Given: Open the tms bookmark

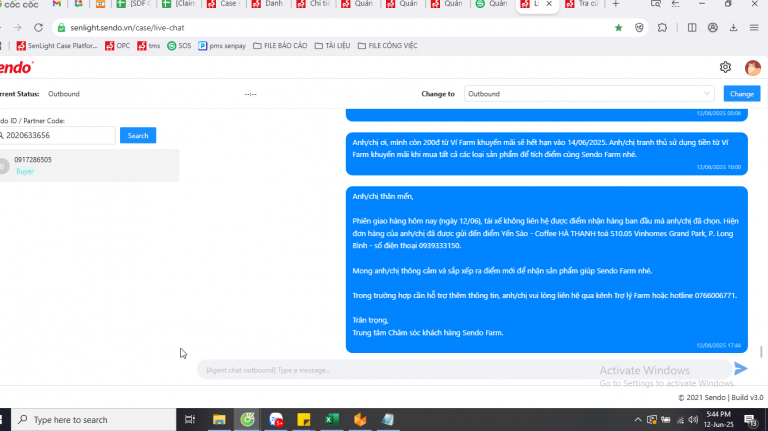Looking at the screenshot, I should 149,46.
